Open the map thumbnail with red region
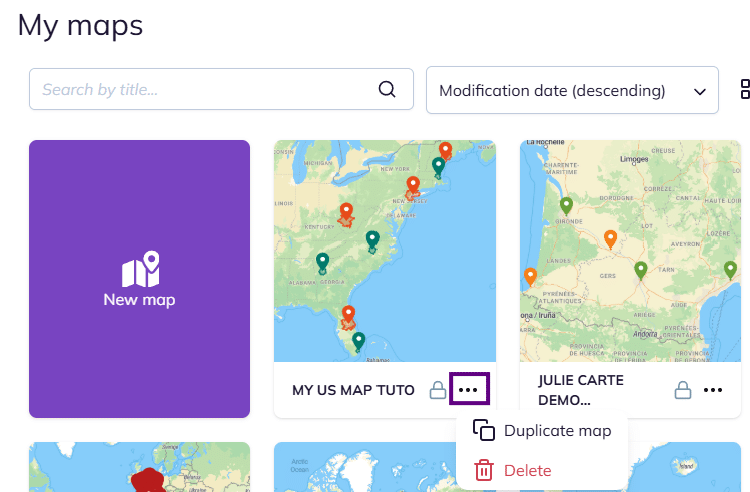Viewport: 750px width, 492px height. [x=139, y=468]
